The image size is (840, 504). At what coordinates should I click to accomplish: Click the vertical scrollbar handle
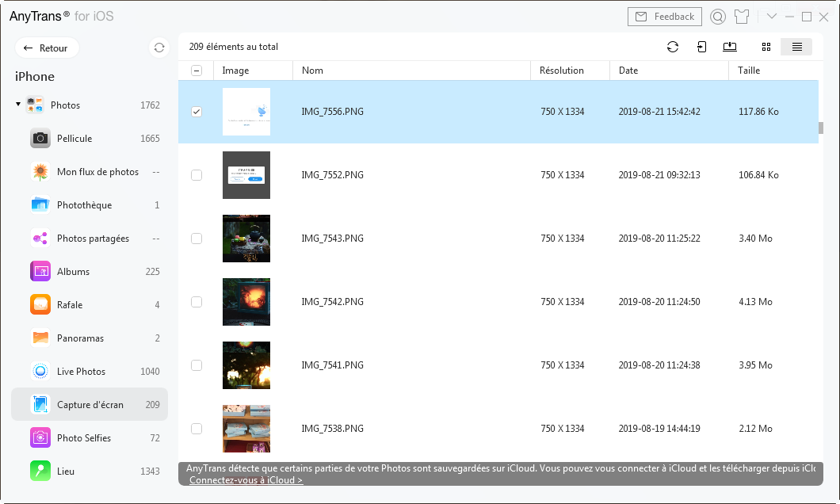point(821,128)
